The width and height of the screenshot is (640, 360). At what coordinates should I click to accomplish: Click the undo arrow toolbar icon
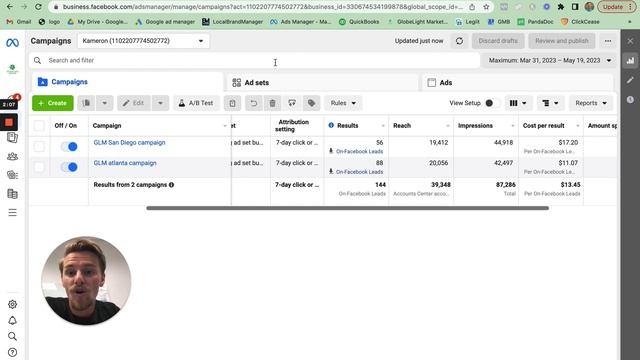tap(253, 103)
